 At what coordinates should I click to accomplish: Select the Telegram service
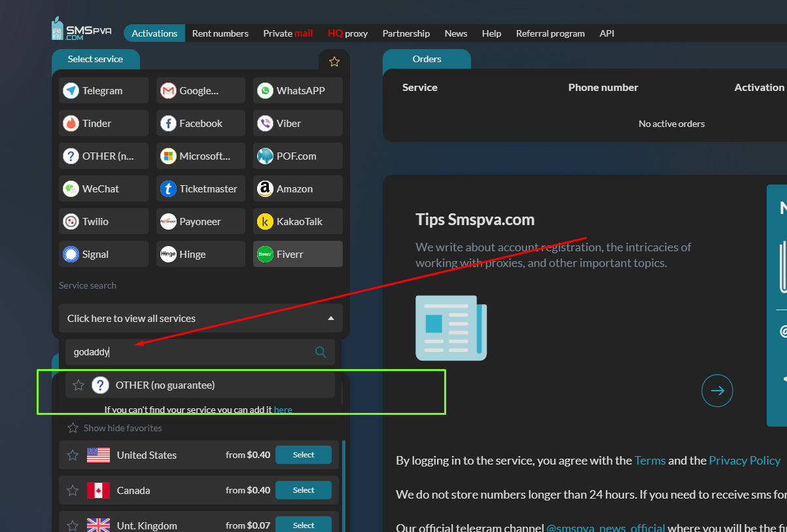(103, 90)
